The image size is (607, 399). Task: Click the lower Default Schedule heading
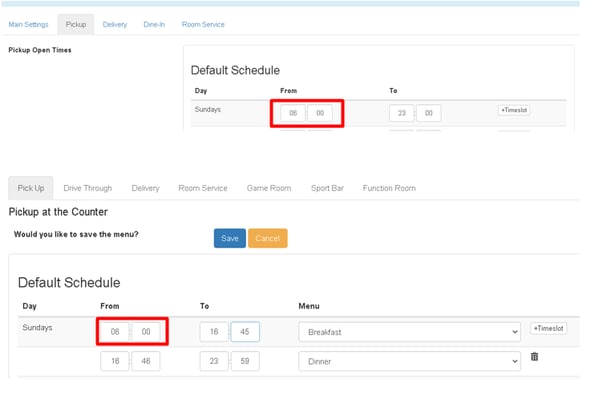[69, 283]
